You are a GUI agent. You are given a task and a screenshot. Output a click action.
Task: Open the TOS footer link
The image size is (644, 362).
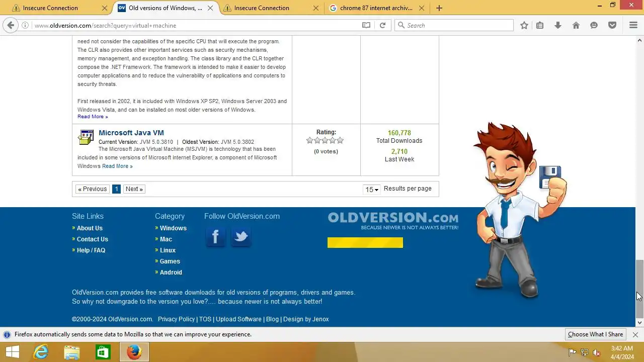point(205,319)
